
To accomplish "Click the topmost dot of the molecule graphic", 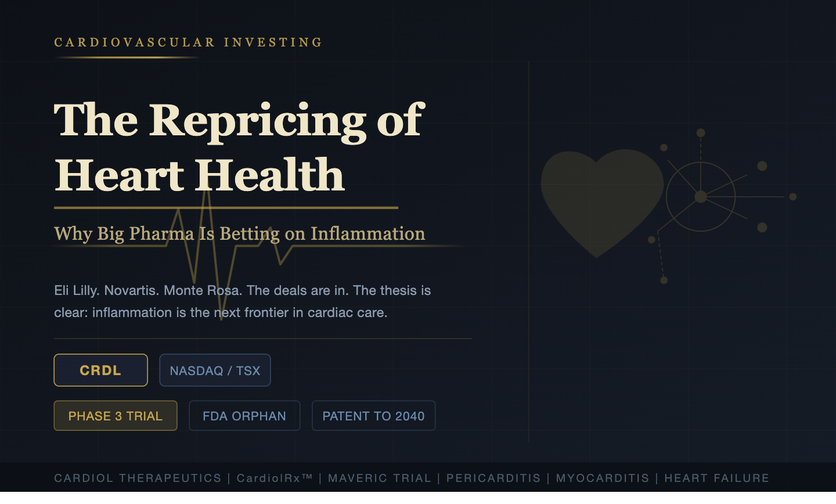I will 701,133.
